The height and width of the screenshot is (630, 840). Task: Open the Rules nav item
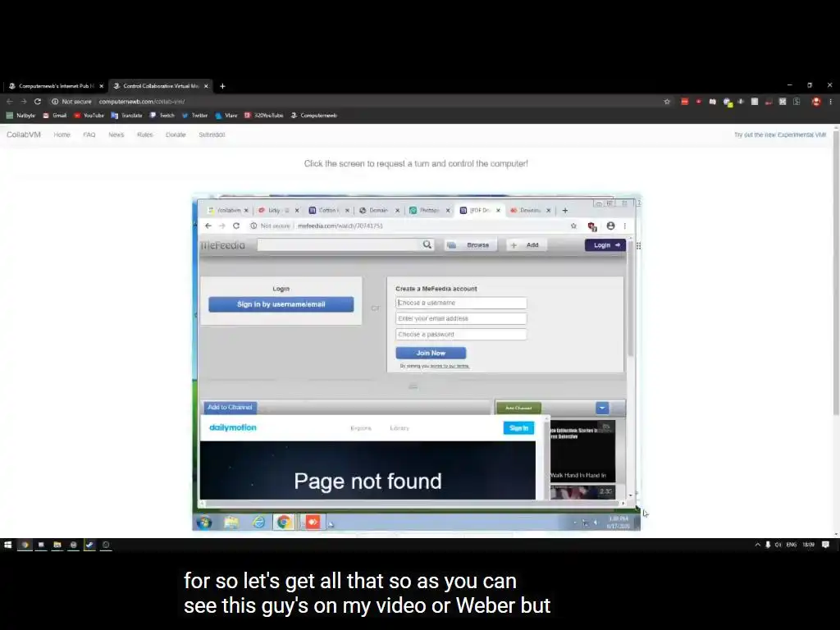(145, 135)
